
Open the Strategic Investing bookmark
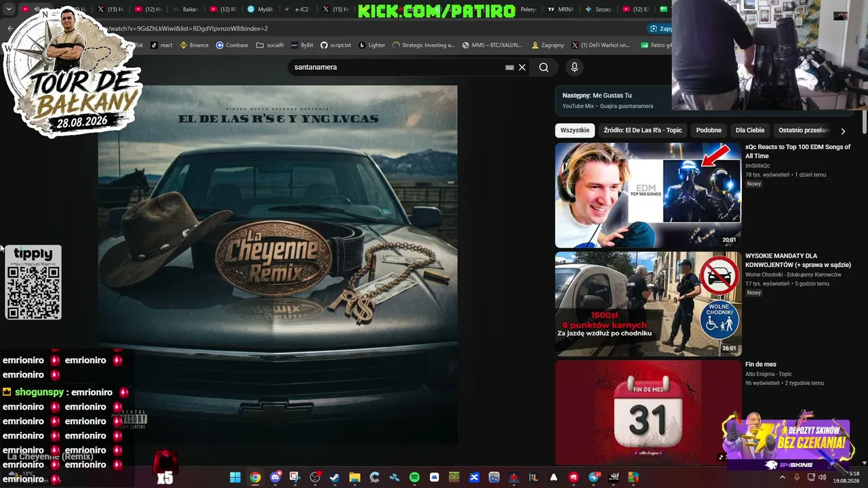point(424,45)
